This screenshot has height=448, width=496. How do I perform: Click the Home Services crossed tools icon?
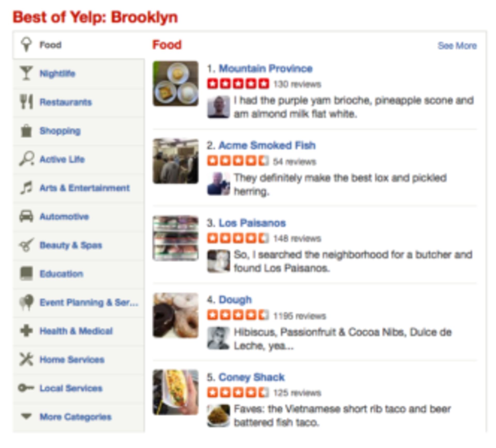(x=26, y=359)
